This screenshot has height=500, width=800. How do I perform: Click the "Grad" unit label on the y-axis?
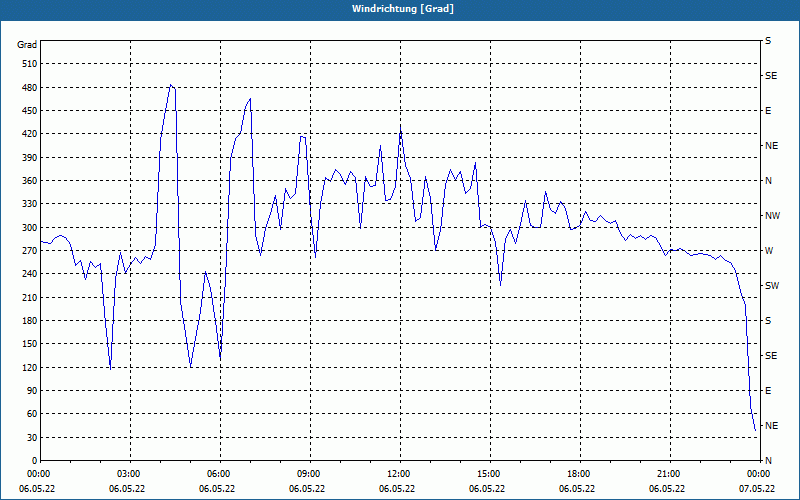coord(27,45)
